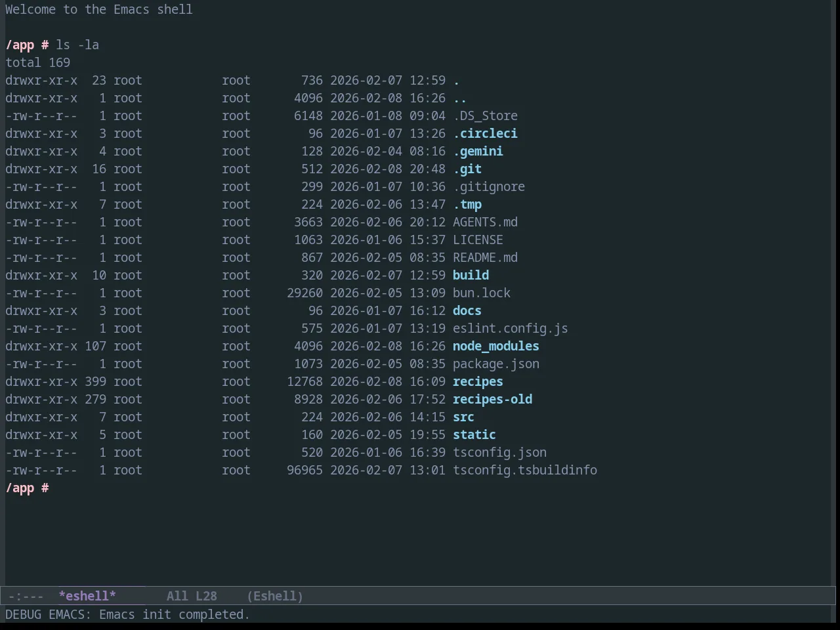Click the .gemini directory entry
This screenshot has height=630, width=840.
[478, 151]
